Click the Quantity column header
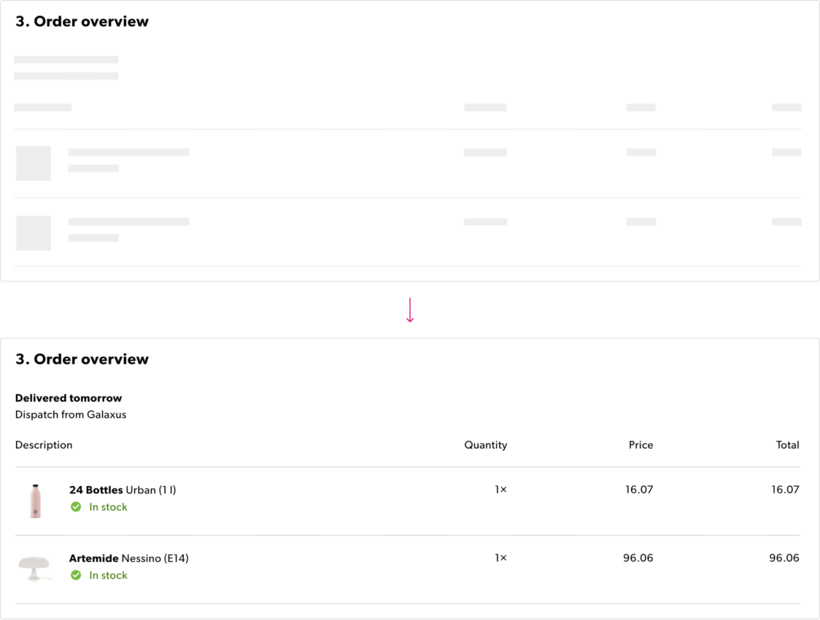The height and width of the screenshot is (620, 820). [x=485, y=445]
